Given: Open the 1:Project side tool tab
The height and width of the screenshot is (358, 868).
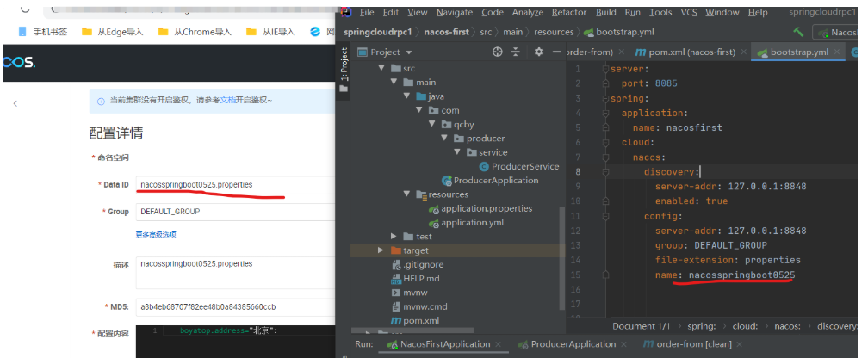Looking at the screenshot, I should click(344, 65).
